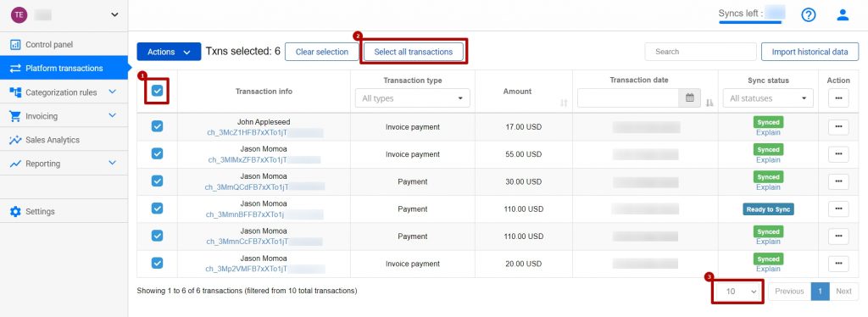868x317 pixels.
Task: Open Reporting menu item
Action: point(64,164)
